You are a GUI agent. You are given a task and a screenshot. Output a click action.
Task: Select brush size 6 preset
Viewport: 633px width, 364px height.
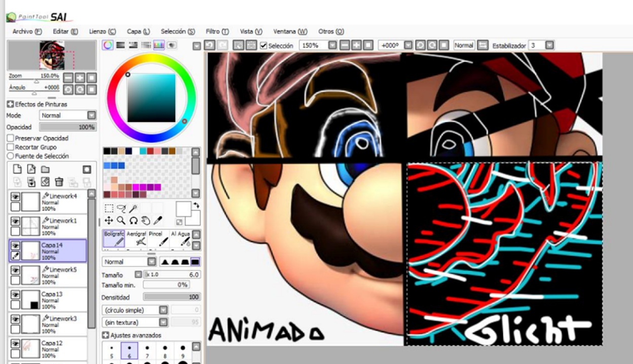pos(128,350)
